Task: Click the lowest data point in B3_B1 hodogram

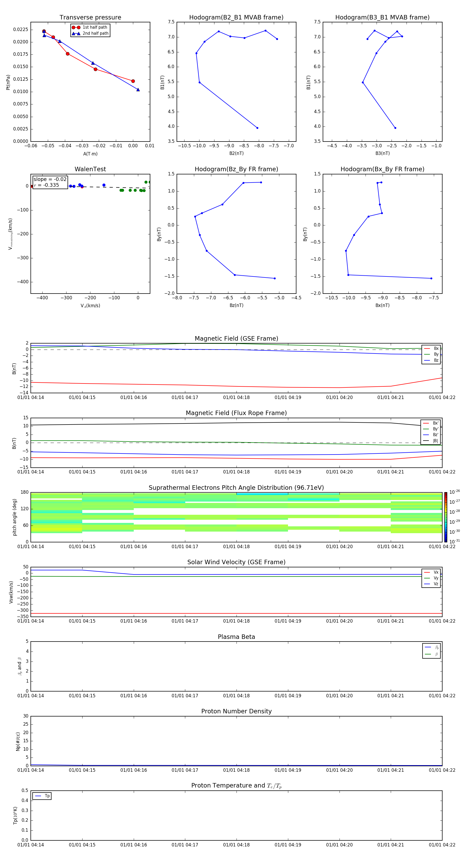Action: tap(395, 128)
